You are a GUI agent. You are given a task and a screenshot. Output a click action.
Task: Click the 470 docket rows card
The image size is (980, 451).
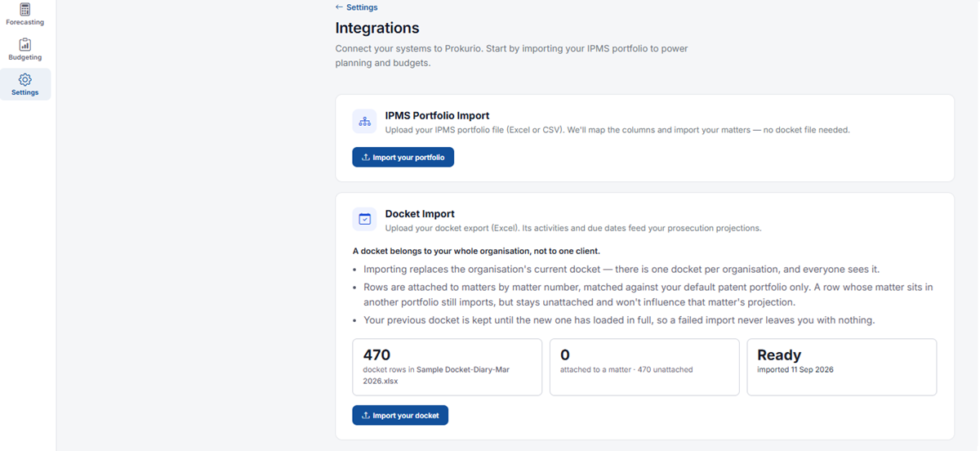click(447, 368)
